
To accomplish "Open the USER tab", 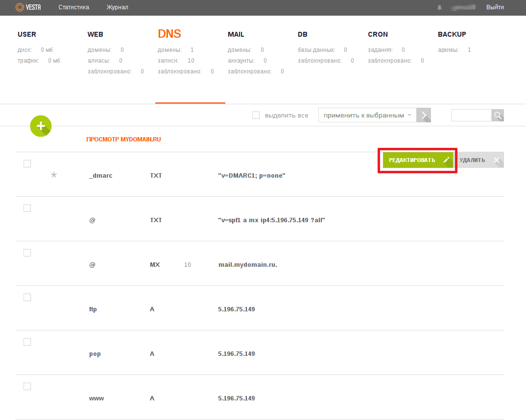I will [x=27, y=35].
